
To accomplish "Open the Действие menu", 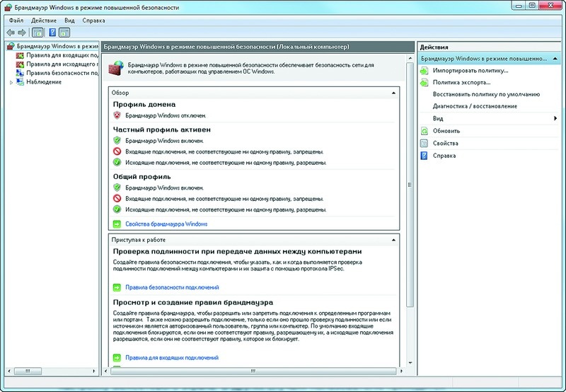I will (x=44, y=21).
